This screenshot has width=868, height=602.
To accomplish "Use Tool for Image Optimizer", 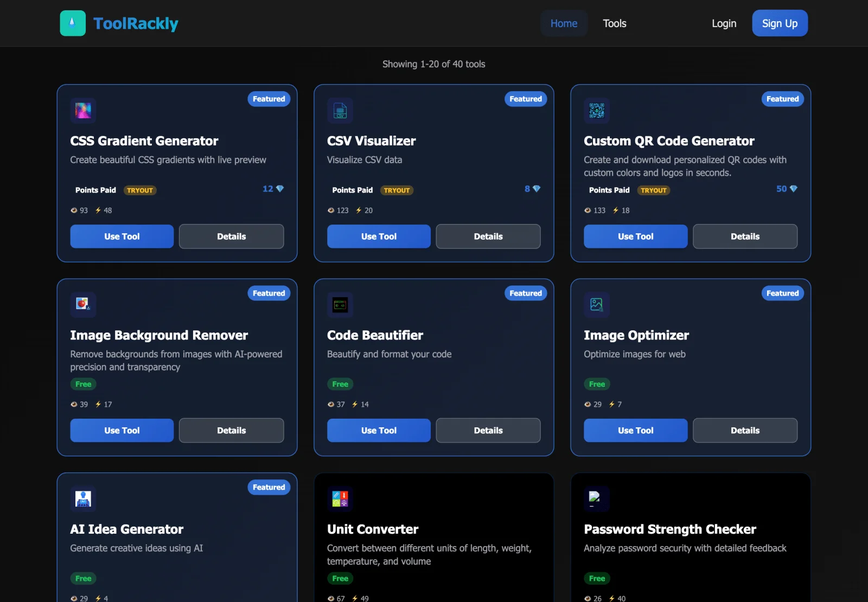I will 636,431.
